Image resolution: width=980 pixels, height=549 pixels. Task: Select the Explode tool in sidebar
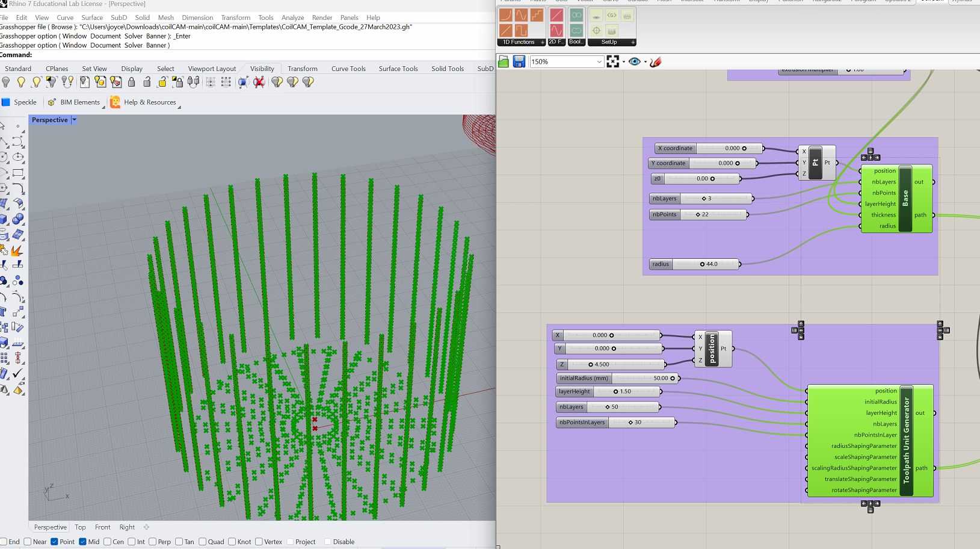(x=17, y=250)
